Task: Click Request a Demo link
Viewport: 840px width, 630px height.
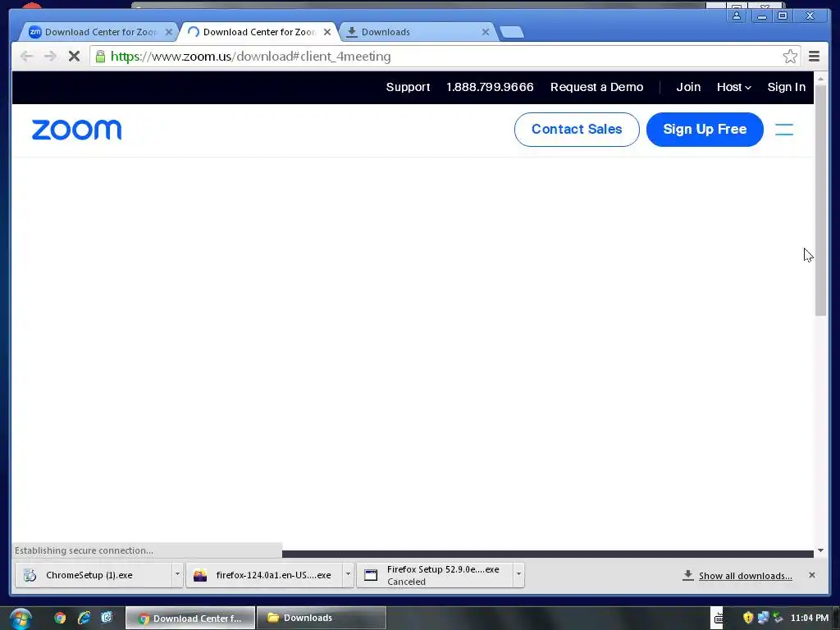Action: pyautogui.click(x=597, y=87)
